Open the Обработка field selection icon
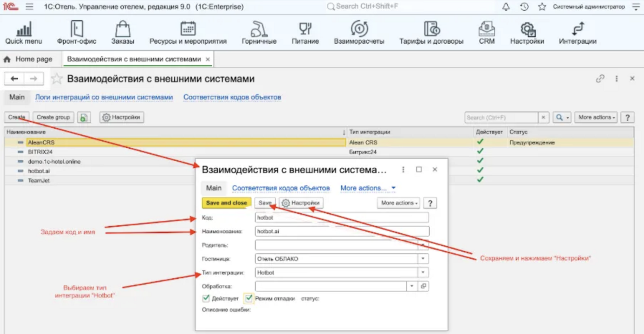The image size is (644, 334). pos(423,286)
